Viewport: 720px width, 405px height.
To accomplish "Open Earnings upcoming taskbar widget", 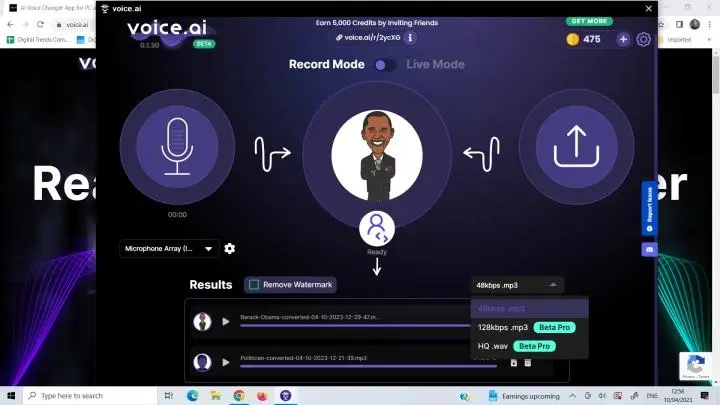I will (524, 396).
